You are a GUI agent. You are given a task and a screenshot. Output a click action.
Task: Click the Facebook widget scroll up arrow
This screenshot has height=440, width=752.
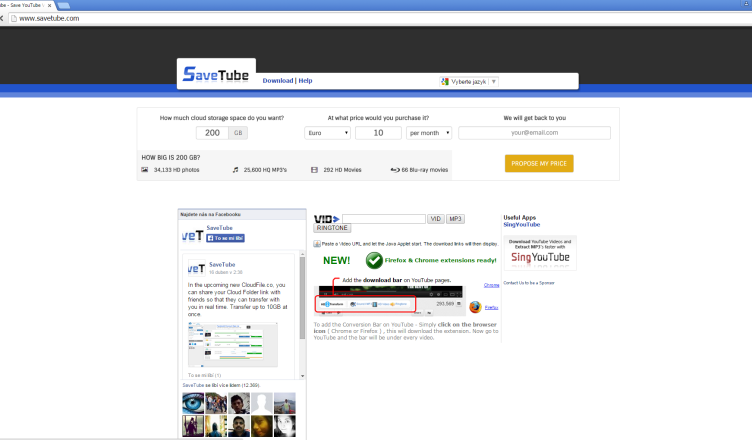303,253
